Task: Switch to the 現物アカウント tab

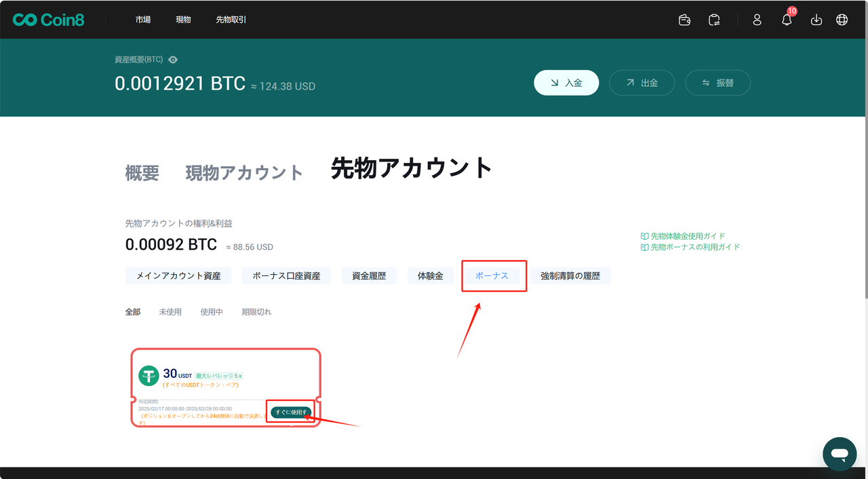Action: tap(244, 173)
